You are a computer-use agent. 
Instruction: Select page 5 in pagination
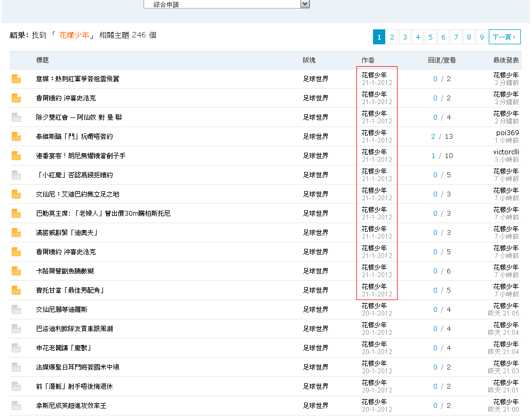[430, 37]
